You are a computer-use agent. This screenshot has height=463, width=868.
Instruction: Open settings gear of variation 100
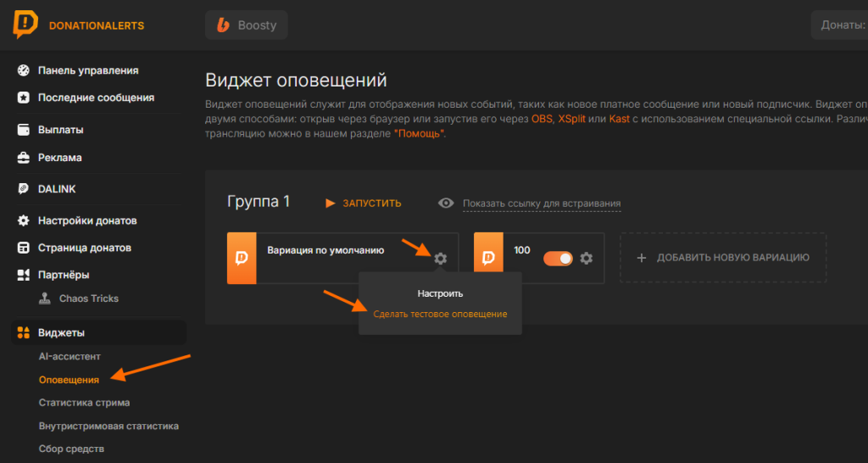coord(587,258)
